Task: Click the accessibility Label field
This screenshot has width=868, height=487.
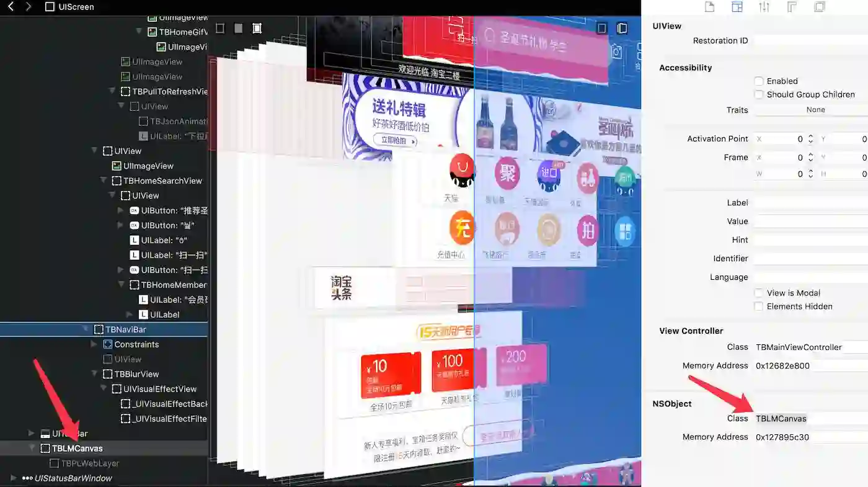Action: (x=811, y=203)
